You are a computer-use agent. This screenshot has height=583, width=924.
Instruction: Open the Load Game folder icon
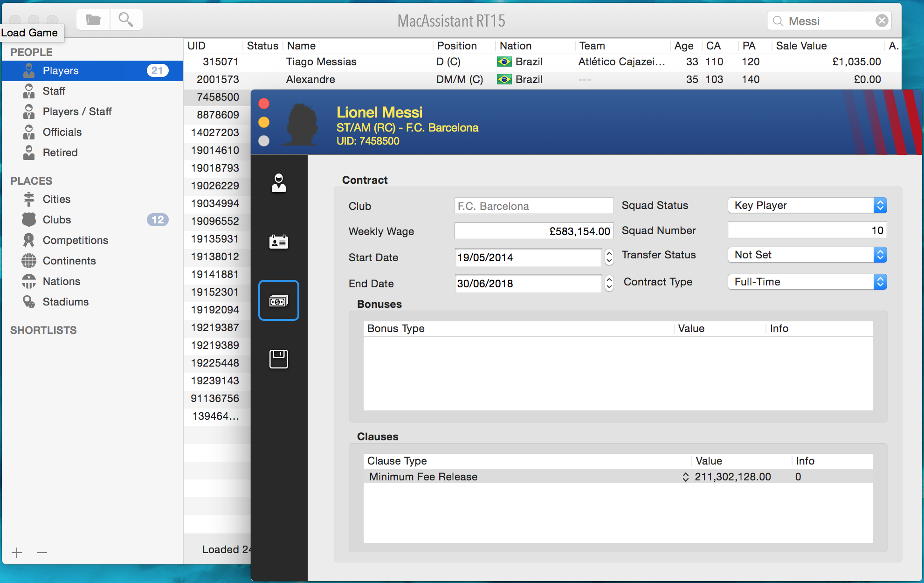[93, 20]
